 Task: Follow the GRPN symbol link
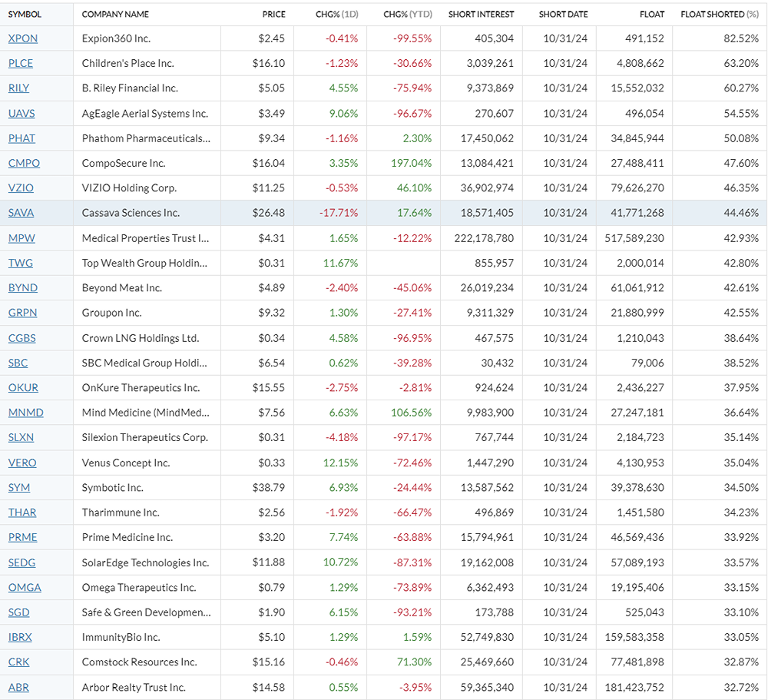pos(22,313)
